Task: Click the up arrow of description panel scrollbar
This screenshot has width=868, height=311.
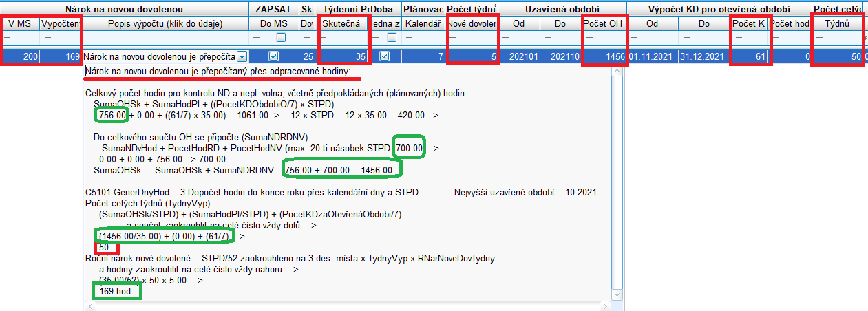Action: click(x=617, y=71)
